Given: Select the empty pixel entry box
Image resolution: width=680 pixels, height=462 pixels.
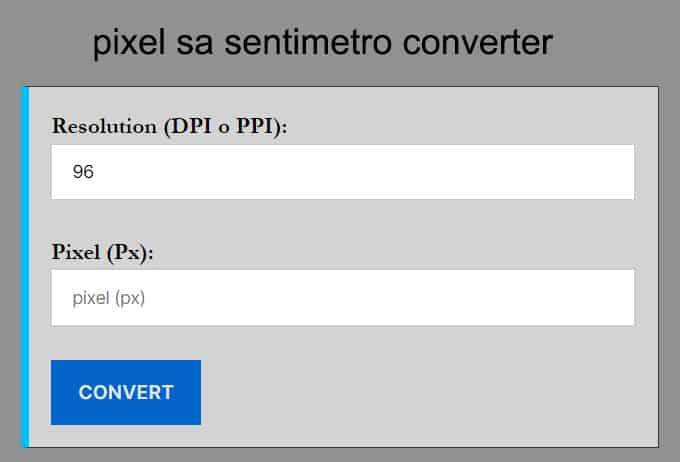Looking at the screenshot, I should (400, 297).
